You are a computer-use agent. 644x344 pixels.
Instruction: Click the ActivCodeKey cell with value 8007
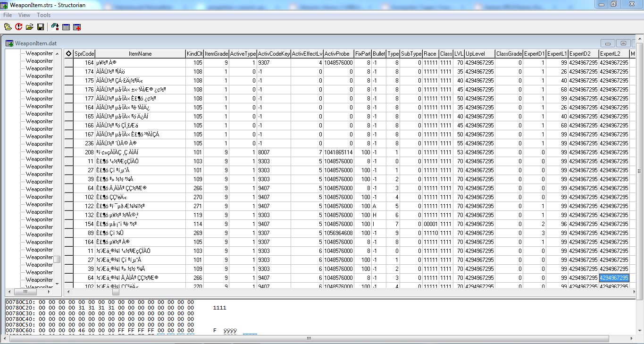point(274,152)
